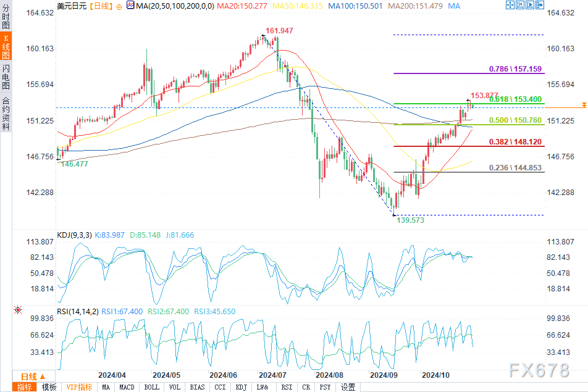Image resolution: width=588 pixels, height=392 pixels.
Task: Click the orange arrow marker on the right price axis
Action: tap(584, 106)
